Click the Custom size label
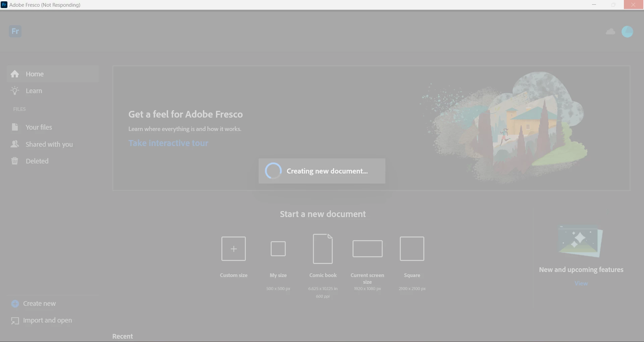Image resolution: width=644 pixels, height=342 pixels. 233,275
